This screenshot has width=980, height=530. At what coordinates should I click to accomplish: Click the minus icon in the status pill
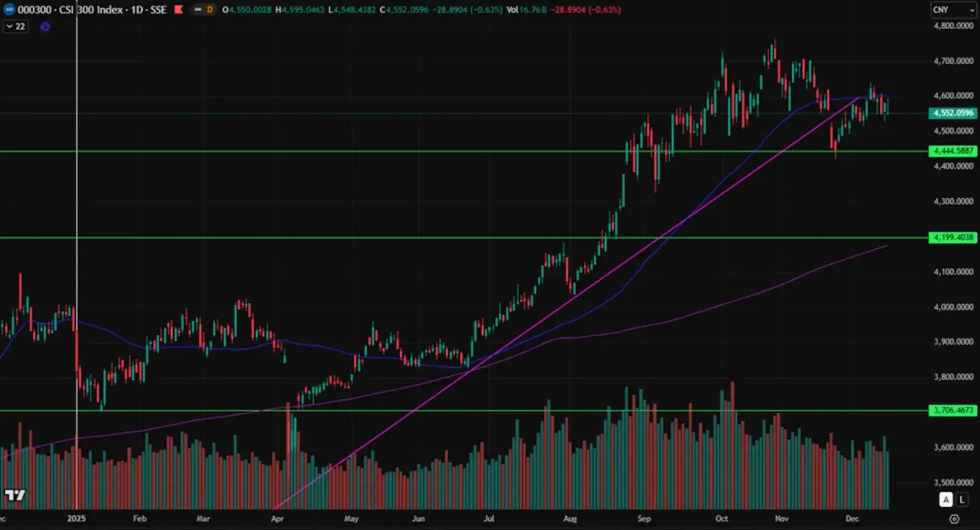tap(197, 10)
